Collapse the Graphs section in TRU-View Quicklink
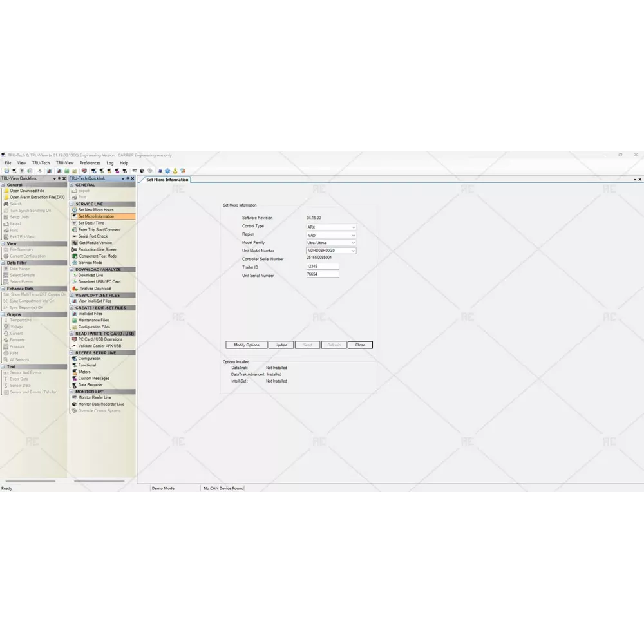Screen dimensions: 644x644 pyautogui.click(x=3, y=314)
